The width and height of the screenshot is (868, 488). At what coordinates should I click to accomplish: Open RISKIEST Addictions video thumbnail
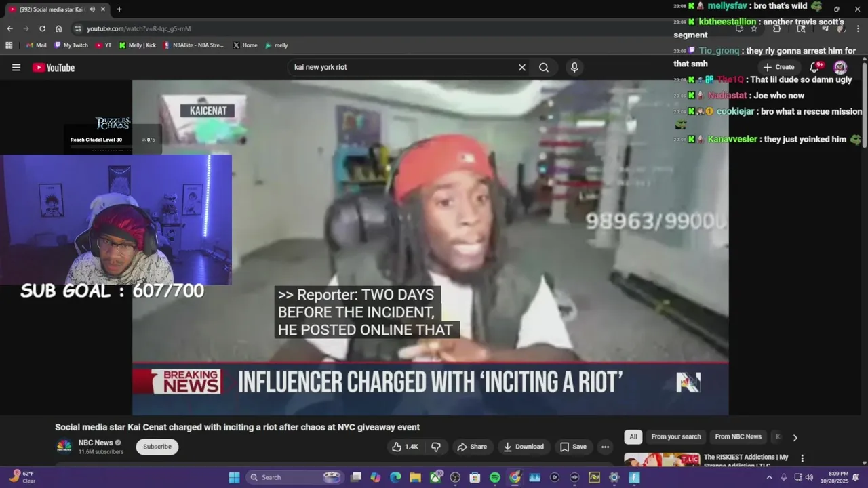662,460
